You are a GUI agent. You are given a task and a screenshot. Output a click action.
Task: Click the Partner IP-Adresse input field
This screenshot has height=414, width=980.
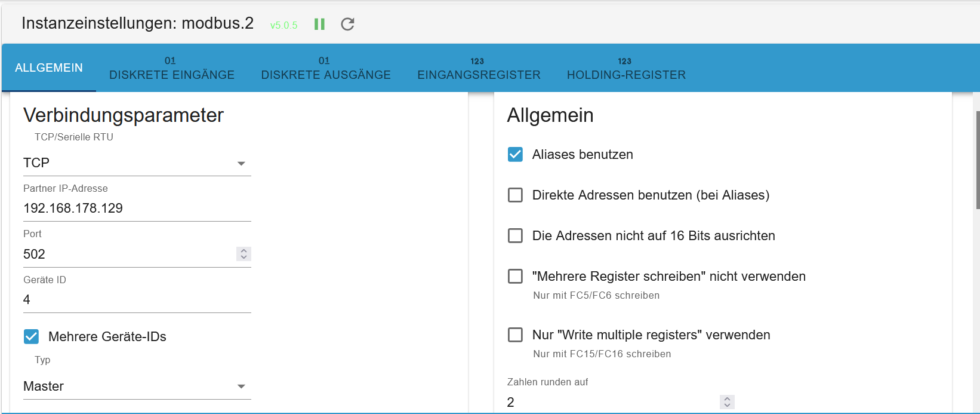[x=137, y=208]
